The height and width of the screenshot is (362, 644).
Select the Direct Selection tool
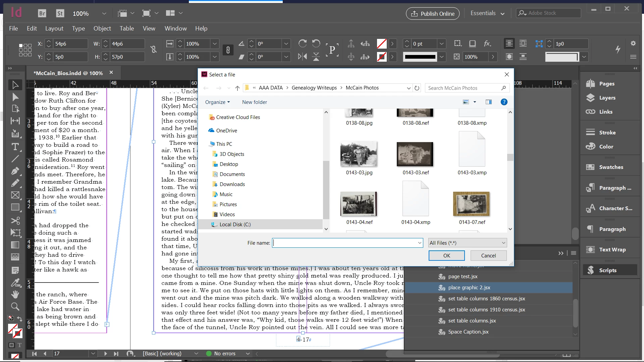[x=15, y=97]
